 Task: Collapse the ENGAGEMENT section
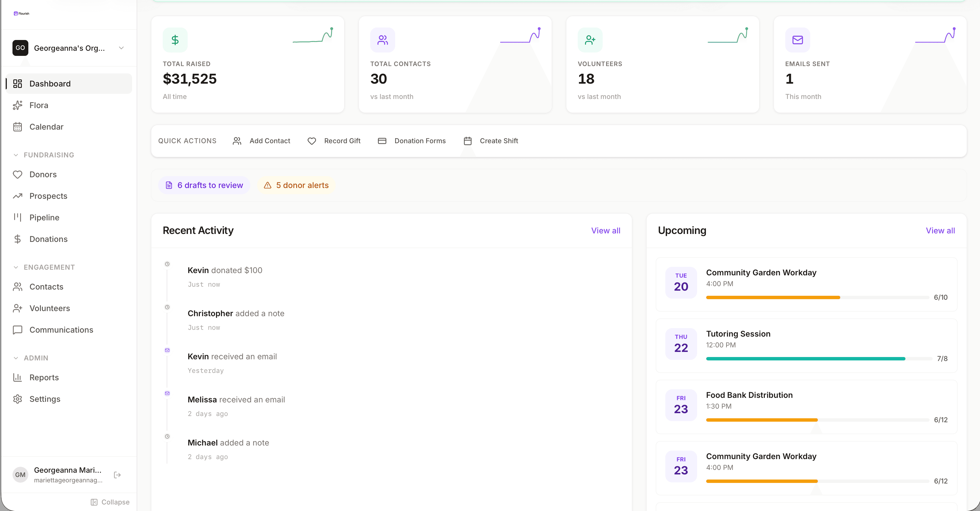click(16, 267)
